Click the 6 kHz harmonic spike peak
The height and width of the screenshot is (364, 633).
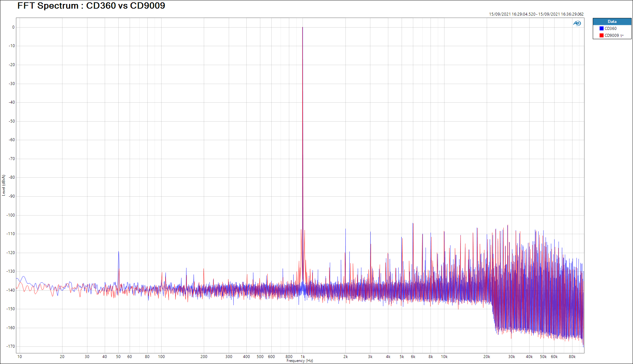tap(413, 224)
